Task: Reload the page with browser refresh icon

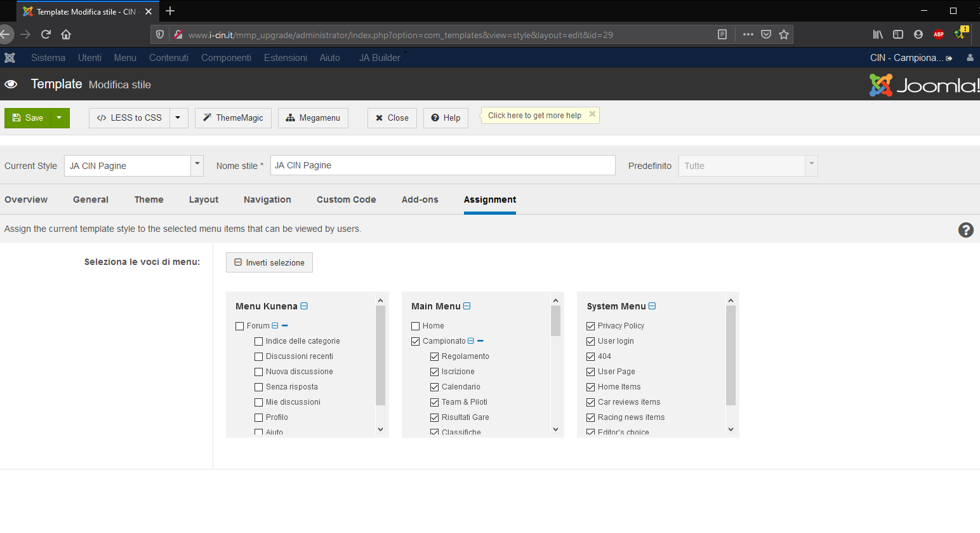Action: (x=46, y=34)
